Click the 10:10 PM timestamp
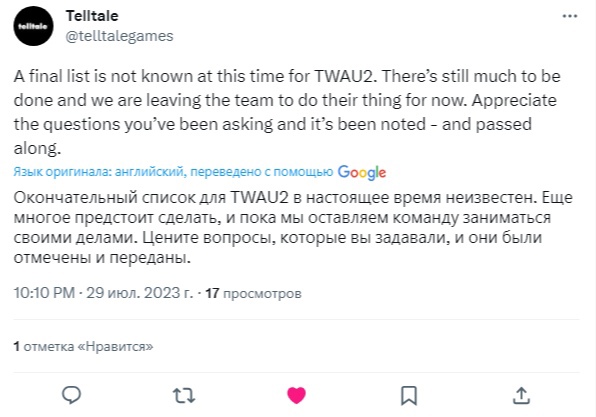 (44, 293)
